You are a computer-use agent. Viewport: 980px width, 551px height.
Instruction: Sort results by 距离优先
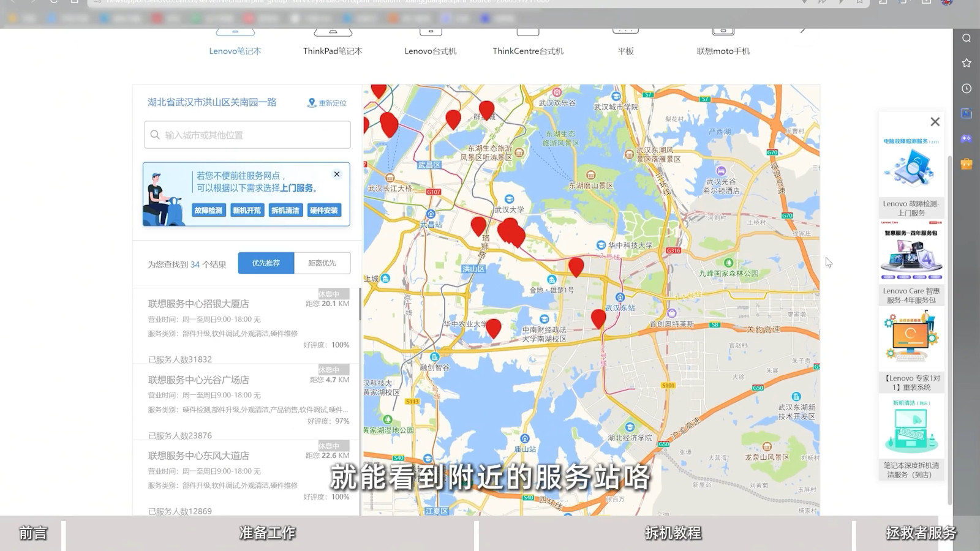322,263
